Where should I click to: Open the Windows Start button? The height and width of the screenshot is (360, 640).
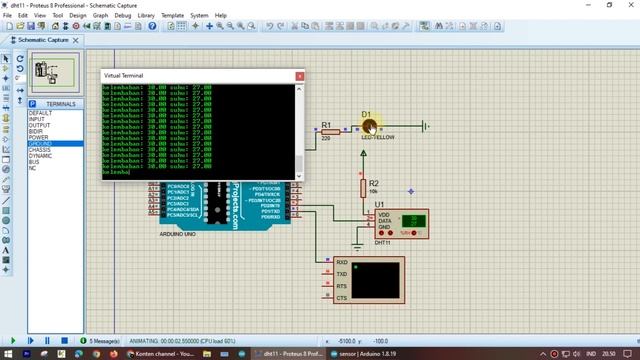tap(8, 354)
